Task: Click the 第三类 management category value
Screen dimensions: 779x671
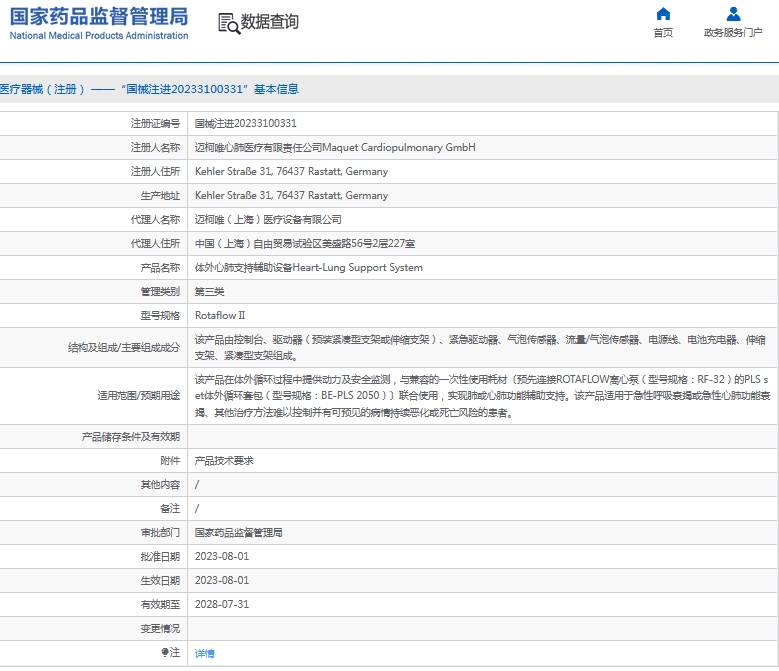Action: click(209, 292)
